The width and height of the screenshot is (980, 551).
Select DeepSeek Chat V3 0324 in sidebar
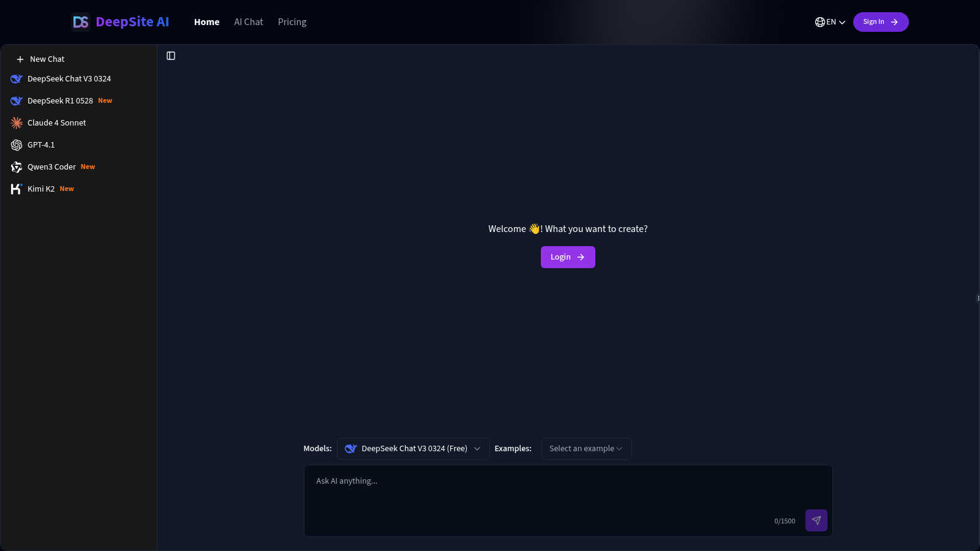tap(69, 79)
